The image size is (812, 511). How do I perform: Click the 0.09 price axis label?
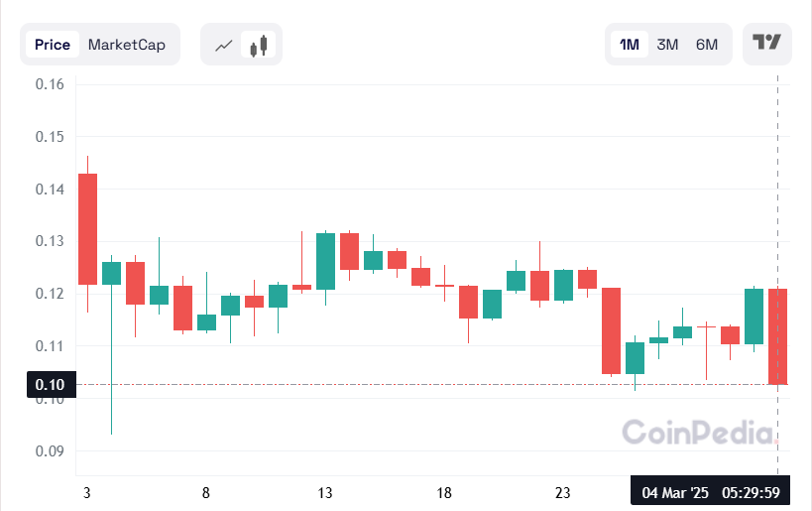point(50,451)
